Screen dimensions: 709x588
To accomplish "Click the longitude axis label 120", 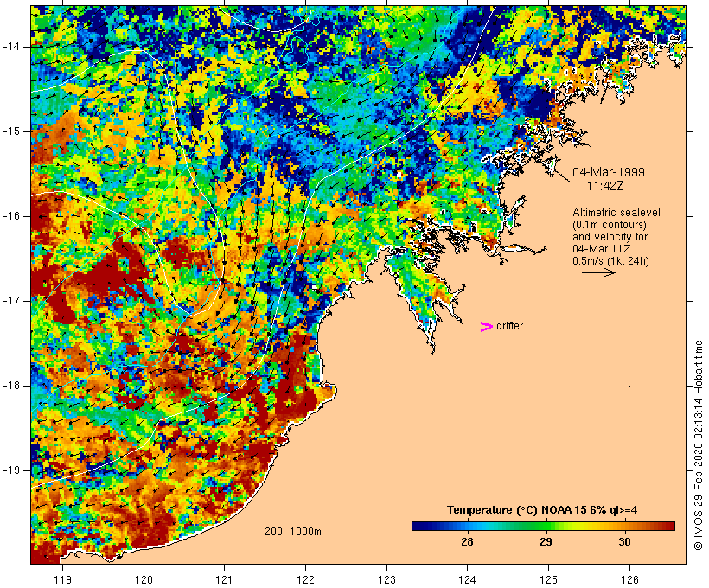I will [144, 580].
